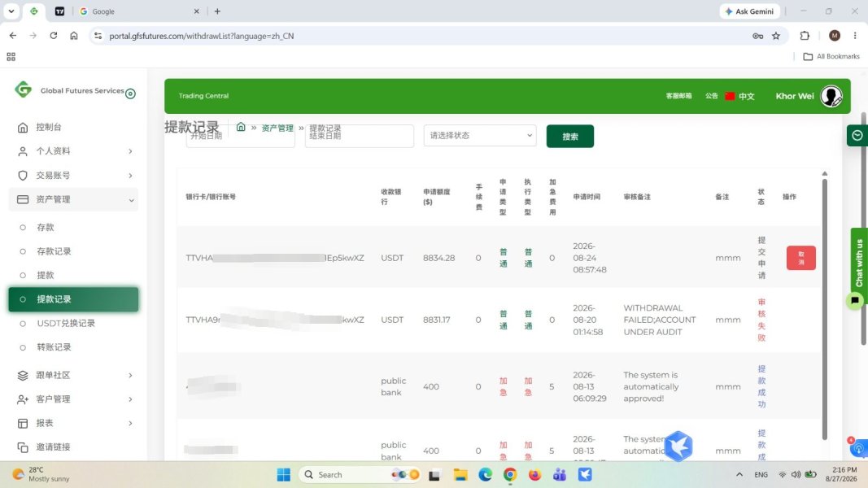Select the 转账记录 sidebar item
Viewport: 868px width, 488px height.
[x=54, y=347]
